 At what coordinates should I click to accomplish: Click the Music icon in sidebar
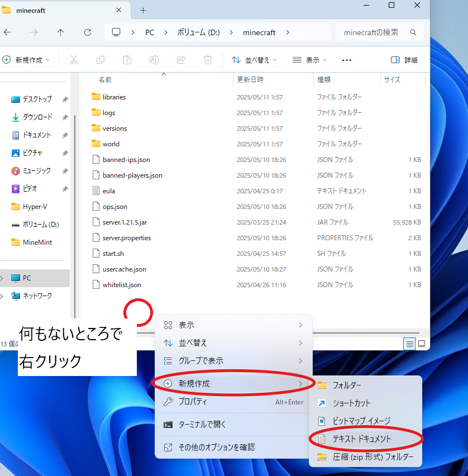tap(16, 171)
